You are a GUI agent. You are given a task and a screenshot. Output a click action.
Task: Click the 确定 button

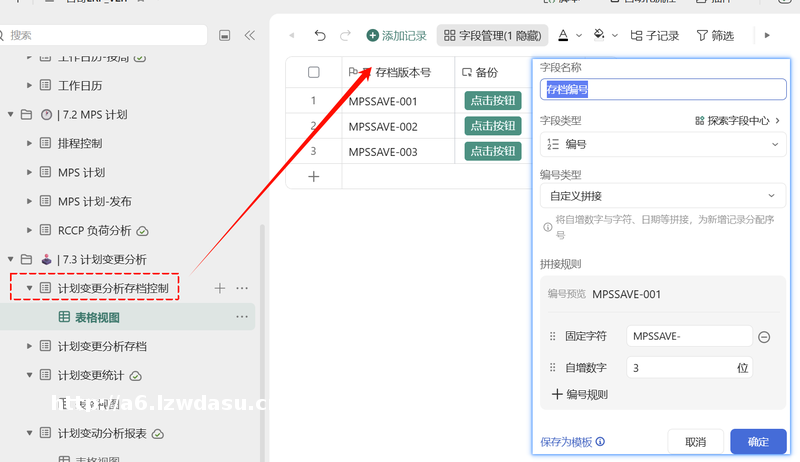(x=757, y=441)
